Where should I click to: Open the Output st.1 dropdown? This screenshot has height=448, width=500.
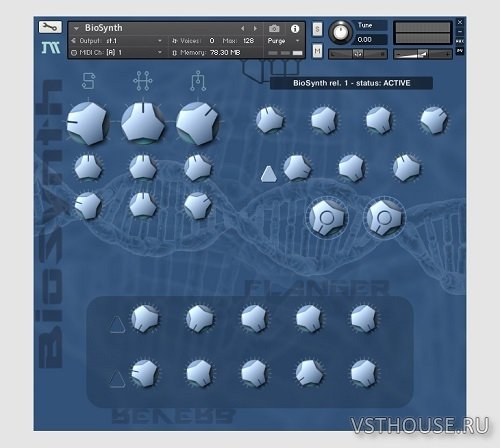[x=121, y=41]
